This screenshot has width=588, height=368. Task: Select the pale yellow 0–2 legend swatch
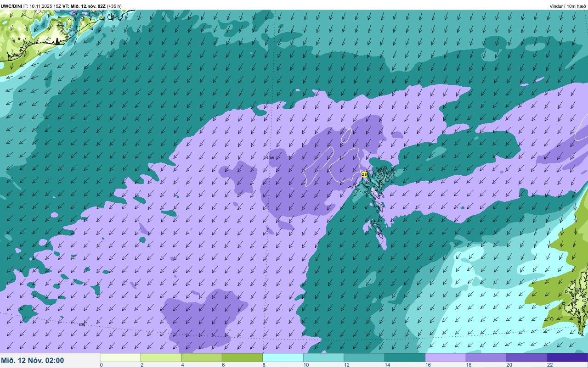[x=120, y=357]
